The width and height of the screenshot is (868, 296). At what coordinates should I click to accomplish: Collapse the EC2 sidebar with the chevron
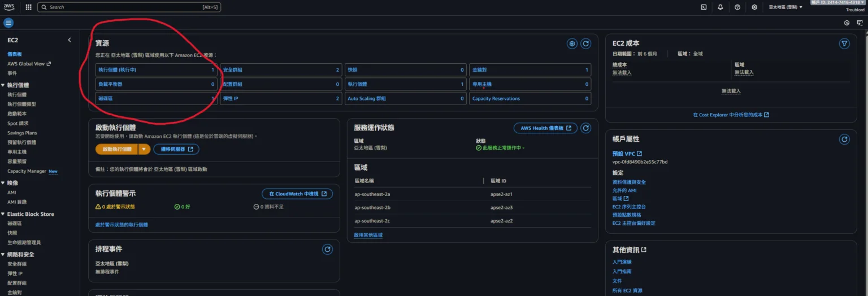(x=70, y=40)
